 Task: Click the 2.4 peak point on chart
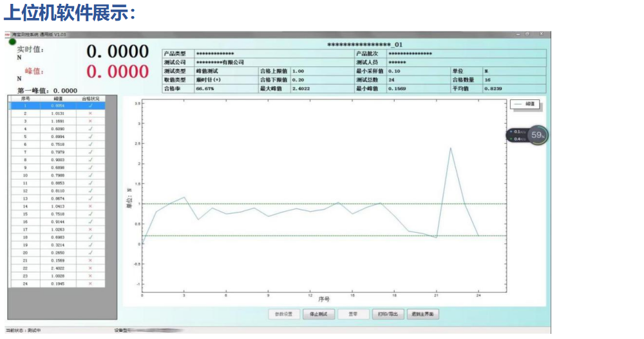pos(451,148)
